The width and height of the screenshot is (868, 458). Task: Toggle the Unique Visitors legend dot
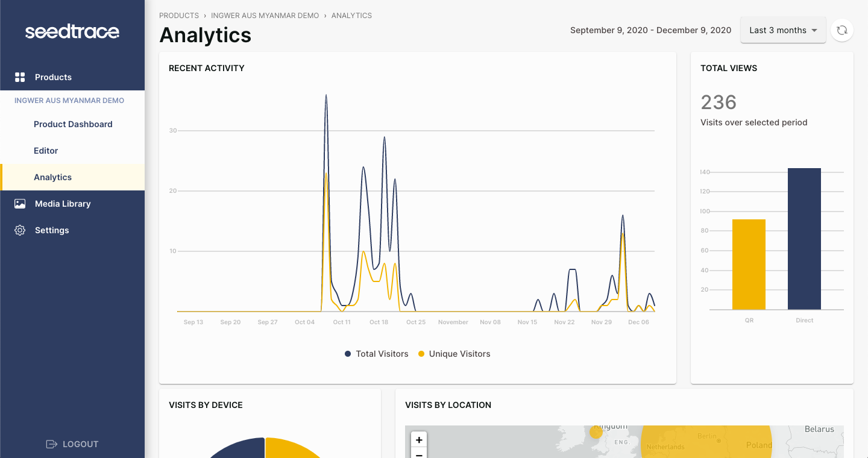[421, 354]
